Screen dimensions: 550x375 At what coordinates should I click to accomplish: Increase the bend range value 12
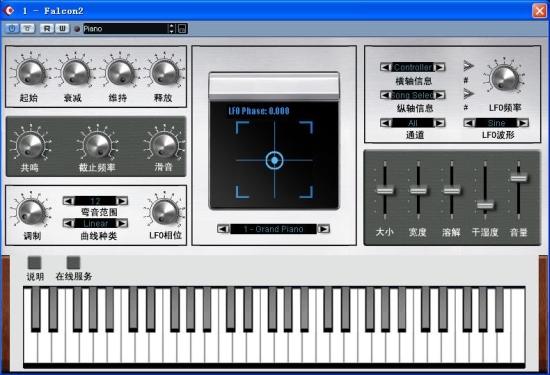(x=122, y=201)
